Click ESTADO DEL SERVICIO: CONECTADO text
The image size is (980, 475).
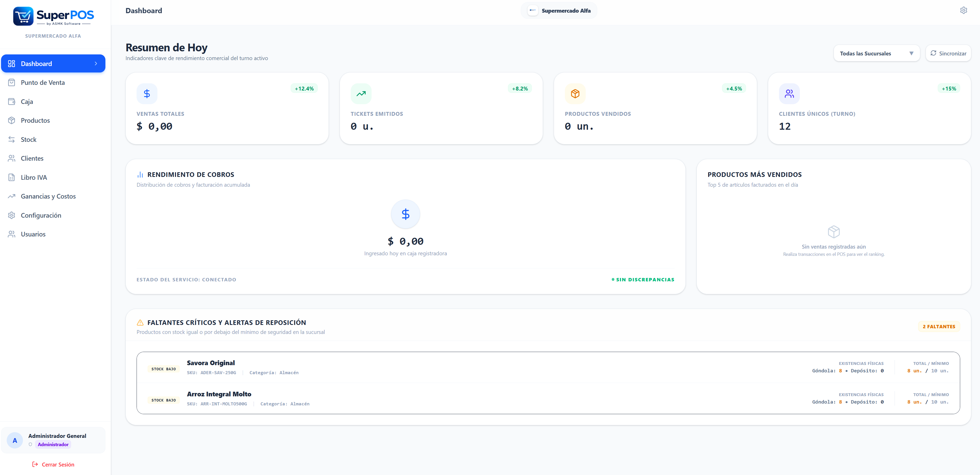(186, 280)
